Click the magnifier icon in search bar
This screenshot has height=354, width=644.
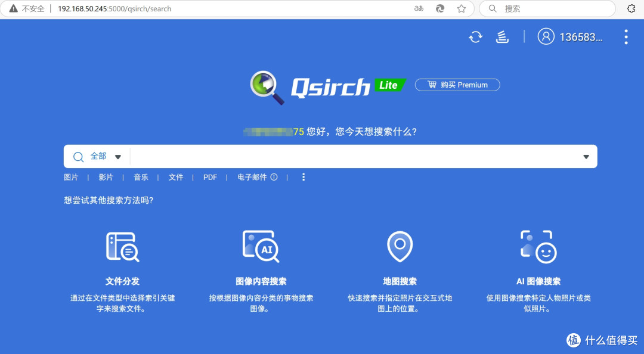pos(78,157)
